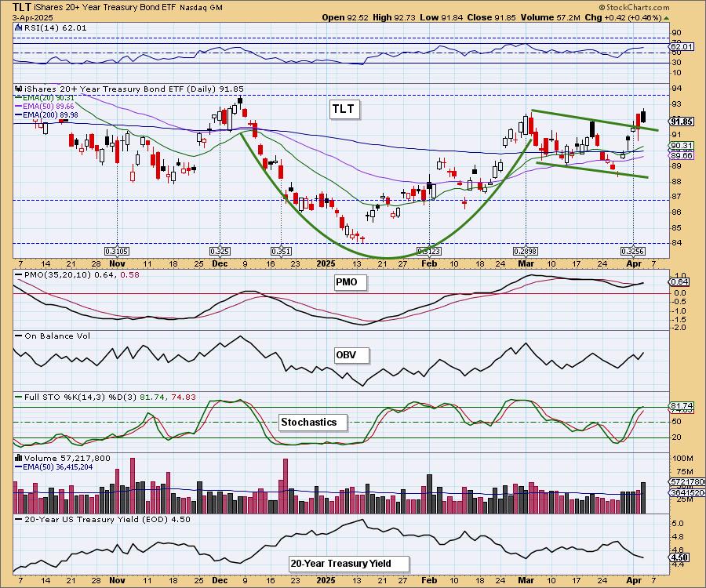The height and width of the screenshot is (588, 706).
Task: Click the 91.85 last-price tag on right axis
Action: coord(681,122)
